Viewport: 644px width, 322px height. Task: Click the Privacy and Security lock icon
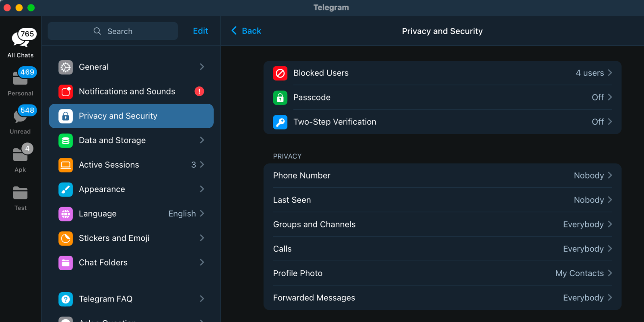[x=66, y=116]
